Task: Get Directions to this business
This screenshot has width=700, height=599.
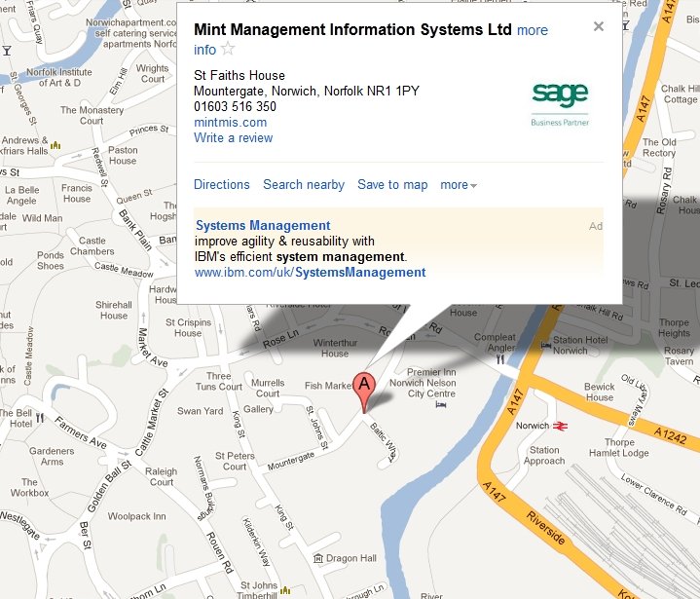Action: click(x=221, y=184)
